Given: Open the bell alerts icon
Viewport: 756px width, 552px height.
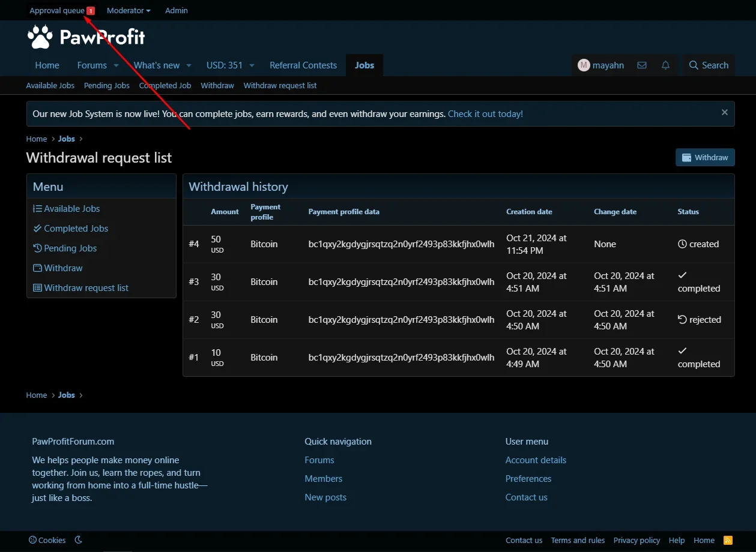Looking at the screenshot, I should pyautogui.click(x=665, y=65).
